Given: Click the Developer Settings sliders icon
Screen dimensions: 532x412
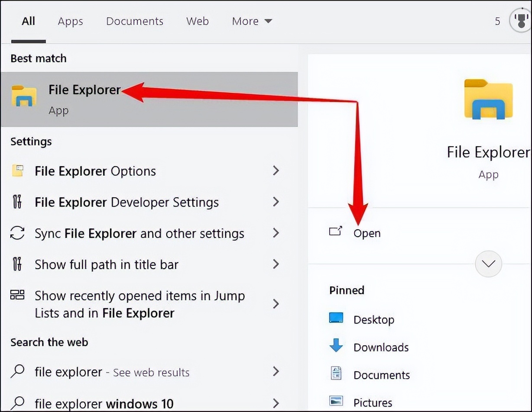Looking at the screenshot, I should pyautogui.click(x=18, y=202).
